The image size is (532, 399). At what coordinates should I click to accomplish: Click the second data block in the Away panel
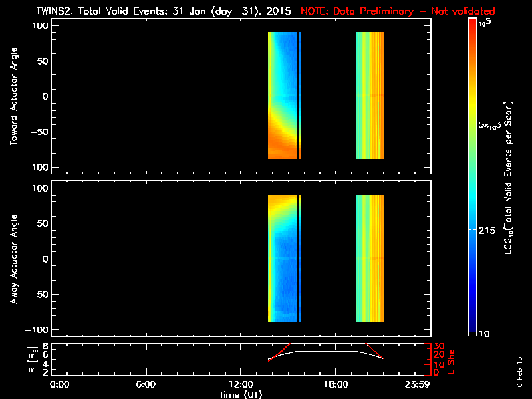pos(370,258)
